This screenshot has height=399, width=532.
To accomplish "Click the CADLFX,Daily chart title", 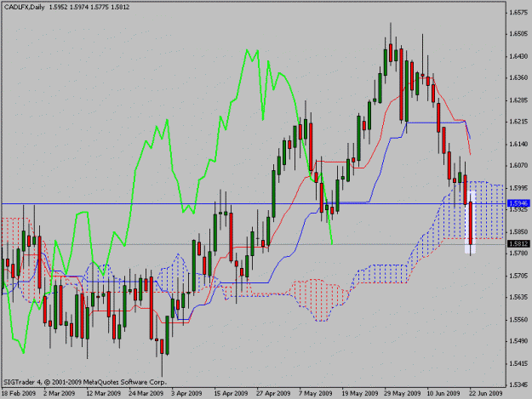I will tap(25, 7).
